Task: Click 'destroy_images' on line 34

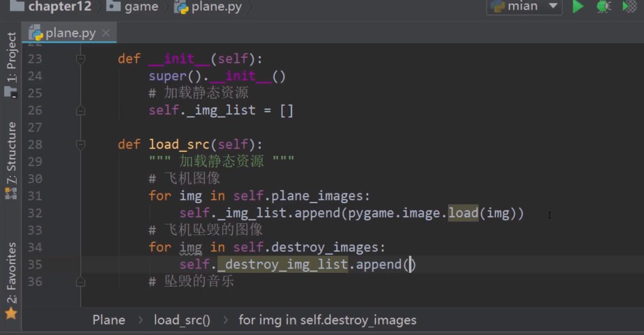Action: point(325,247)
